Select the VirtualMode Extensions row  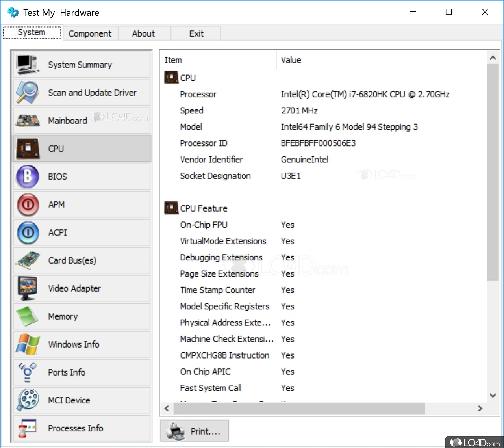[324, 241]
